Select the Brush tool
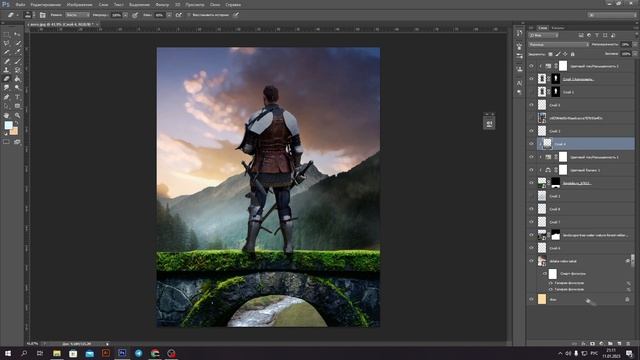 [x=17, y=61]
